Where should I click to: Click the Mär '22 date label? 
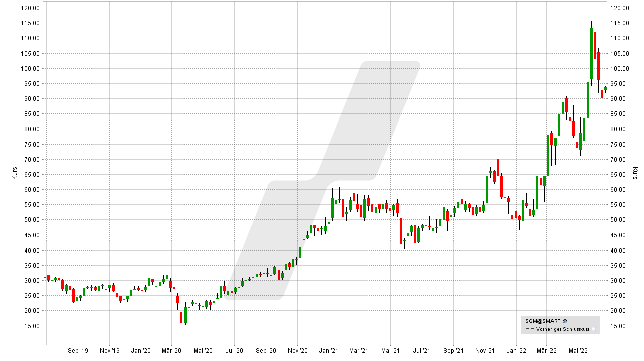tap(546, 351)
